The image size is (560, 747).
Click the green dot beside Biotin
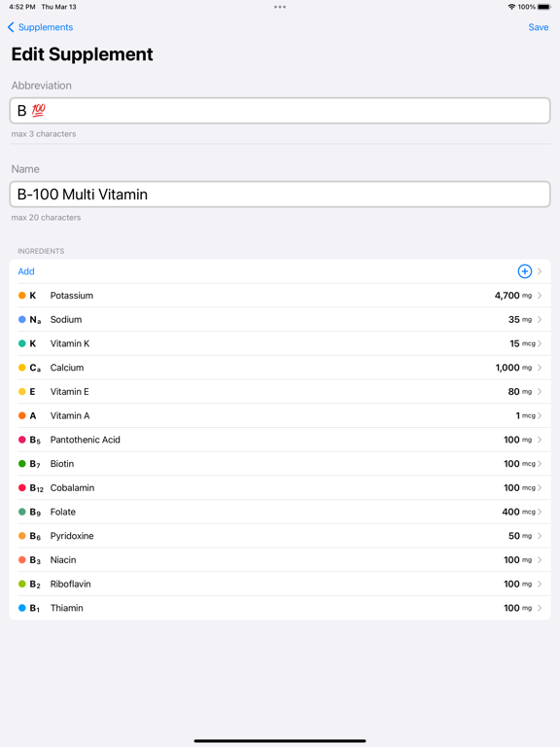click(x=22, y=464)
